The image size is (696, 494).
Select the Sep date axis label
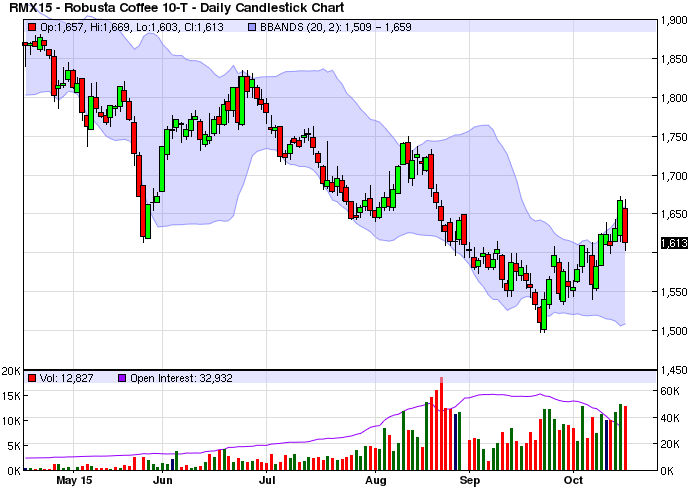tap(470, 481)
